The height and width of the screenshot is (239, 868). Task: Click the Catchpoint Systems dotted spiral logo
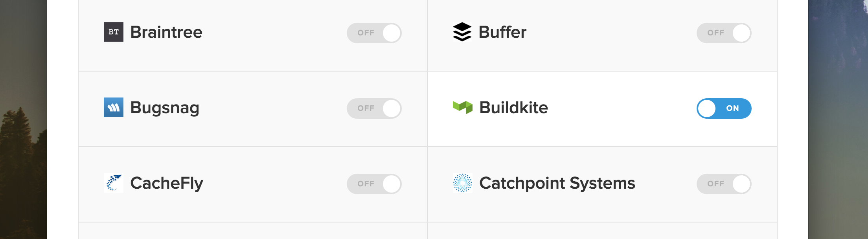462,183
